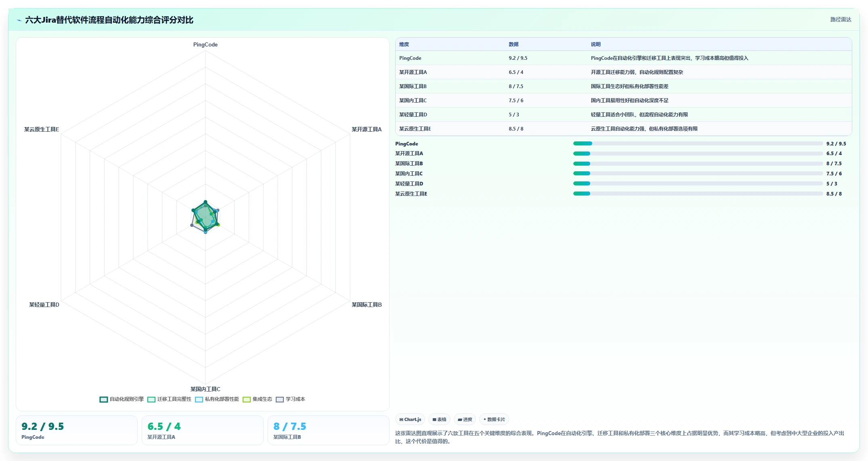Open the 某国际工具B 8 / 7.5 data card
The image size is (868, 461).
pos(329,431)
